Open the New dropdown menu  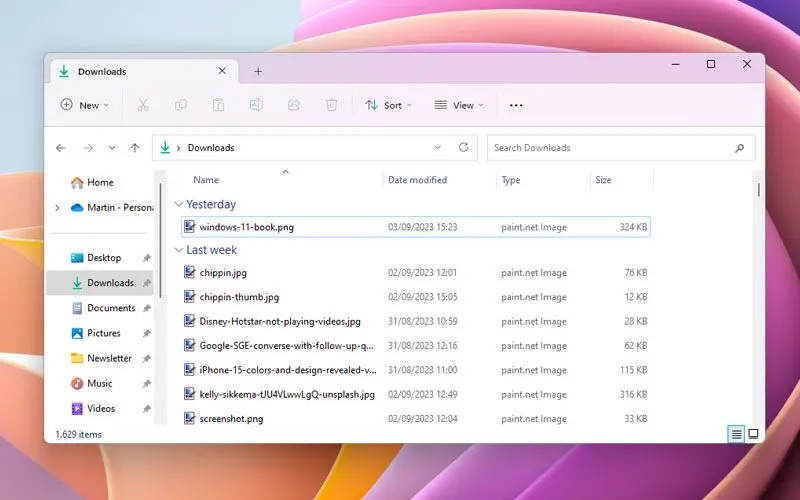coord(84,105)
